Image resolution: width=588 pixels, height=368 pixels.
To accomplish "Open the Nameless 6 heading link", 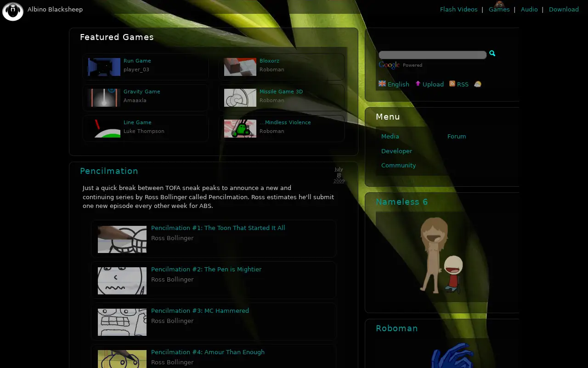I will (x=402, y=202).
